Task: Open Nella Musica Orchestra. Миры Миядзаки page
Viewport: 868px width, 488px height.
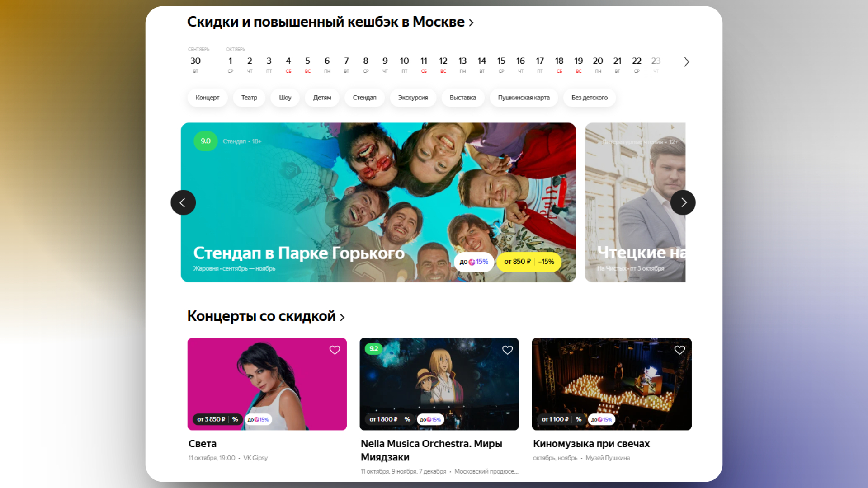Action: point(431,450)
